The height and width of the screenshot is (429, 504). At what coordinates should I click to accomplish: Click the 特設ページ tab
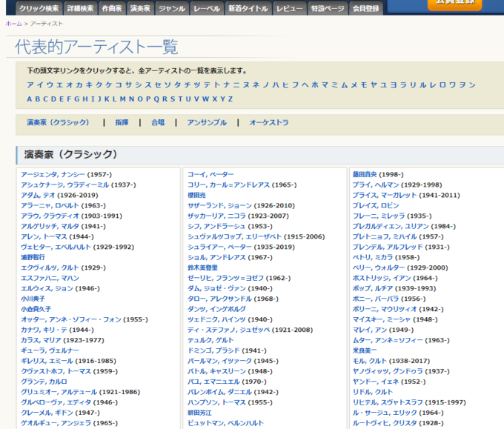pos(327,8)
